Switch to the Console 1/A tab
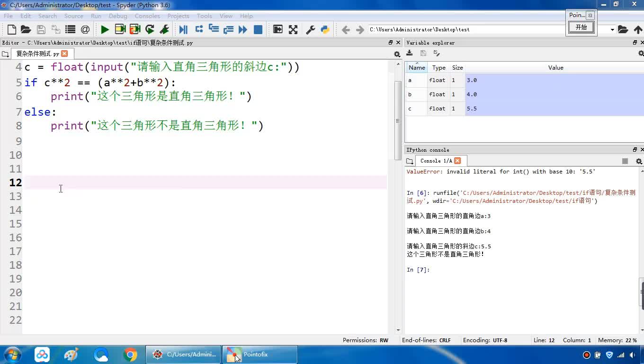Screen dimensions: 644x364 tap(436, 161)
